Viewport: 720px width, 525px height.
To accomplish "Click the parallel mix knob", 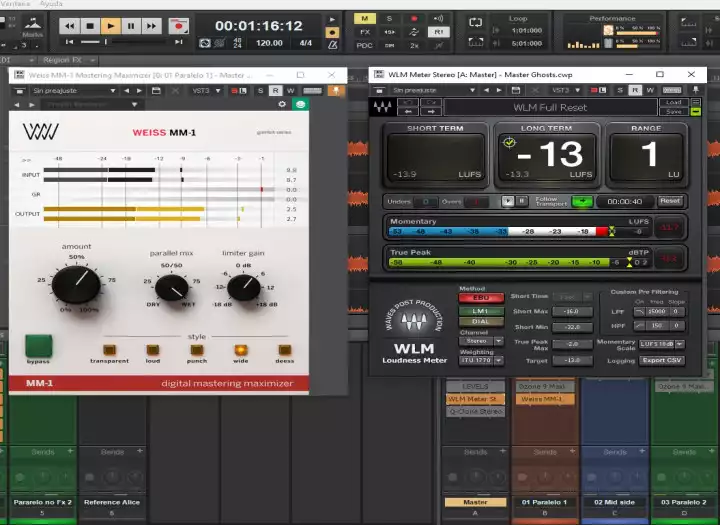I will pos(172,288).
